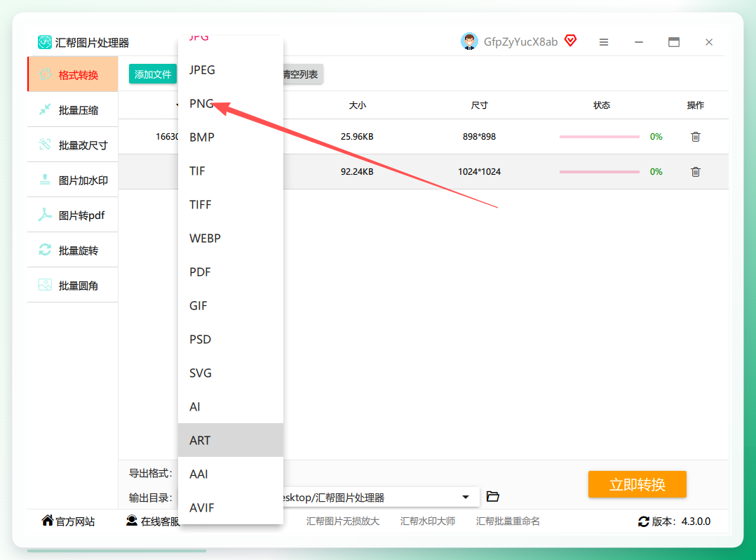Click the 898*898 progress bar

coord(600,137)
